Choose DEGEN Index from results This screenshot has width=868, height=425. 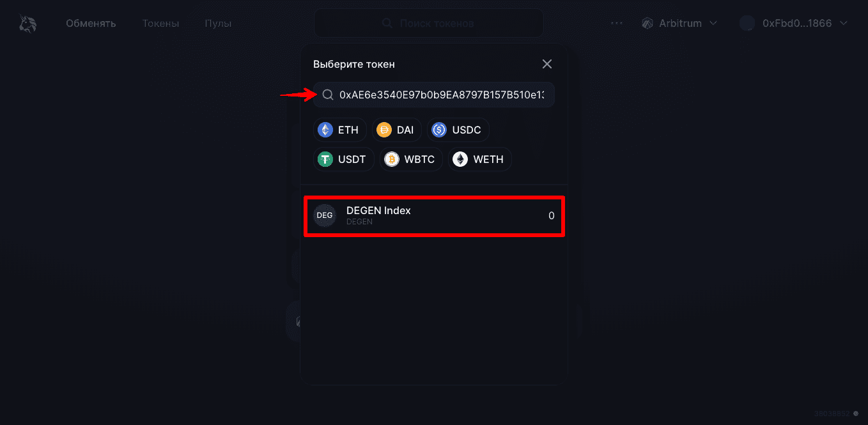pos(434,216)
